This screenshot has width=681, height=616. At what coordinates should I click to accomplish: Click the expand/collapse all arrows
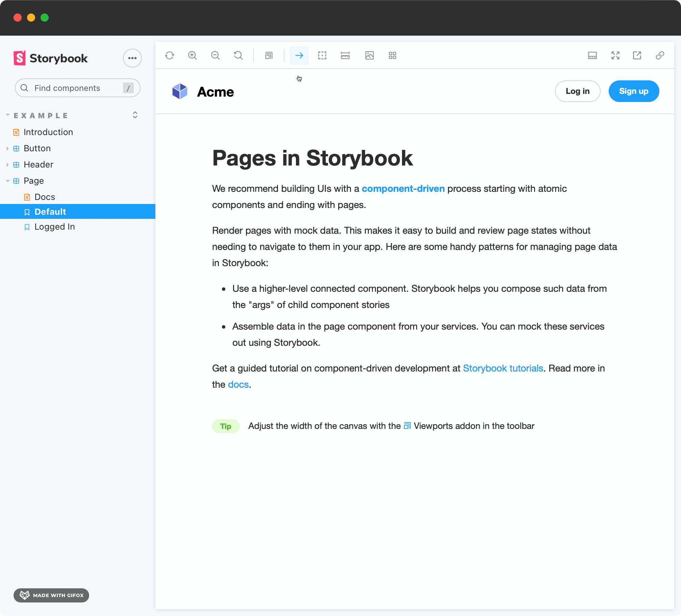pos(135,115)
